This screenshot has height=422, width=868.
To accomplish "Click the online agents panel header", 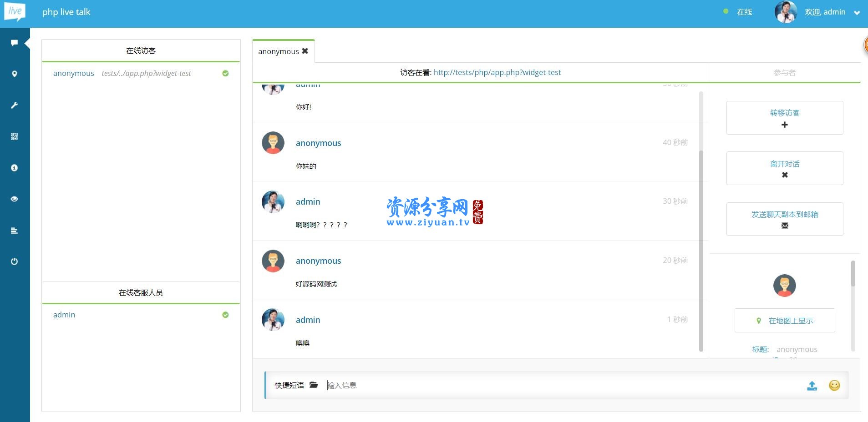I will [x=141, y=292].
